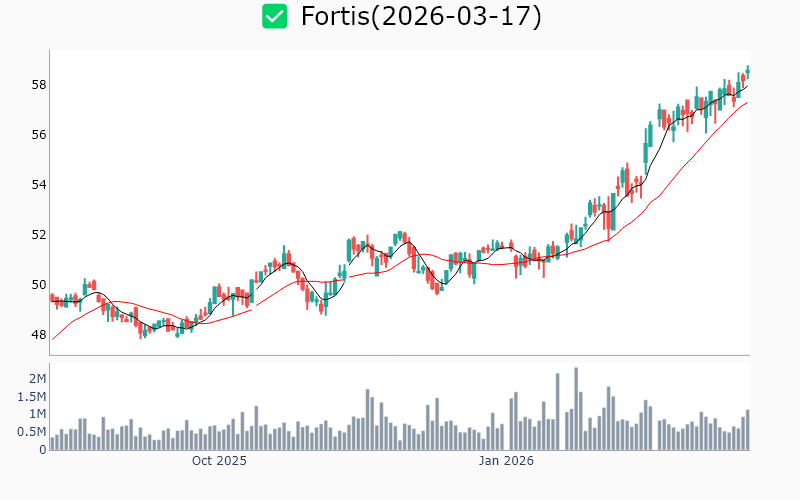Click the right end of the red moving-average line
The height and width of the screenshot is (500, 800).
click(747, 102)
